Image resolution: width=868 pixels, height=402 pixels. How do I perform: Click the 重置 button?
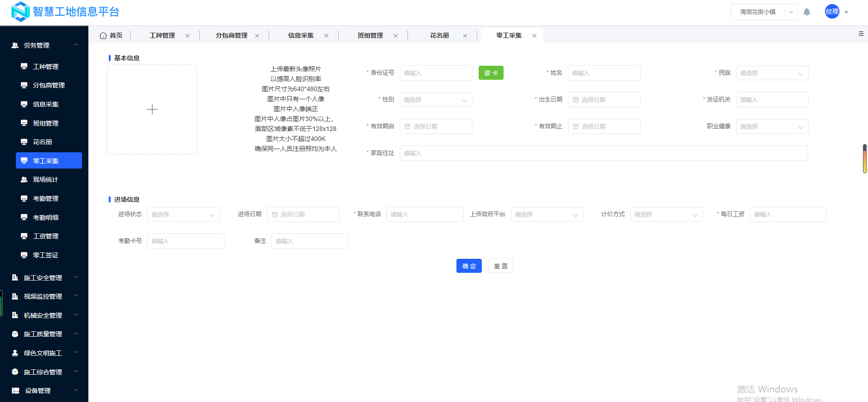point(501,266)
